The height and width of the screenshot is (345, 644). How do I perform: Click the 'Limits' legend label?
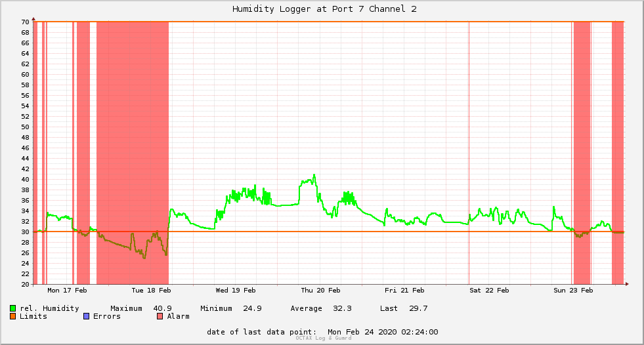33,316
